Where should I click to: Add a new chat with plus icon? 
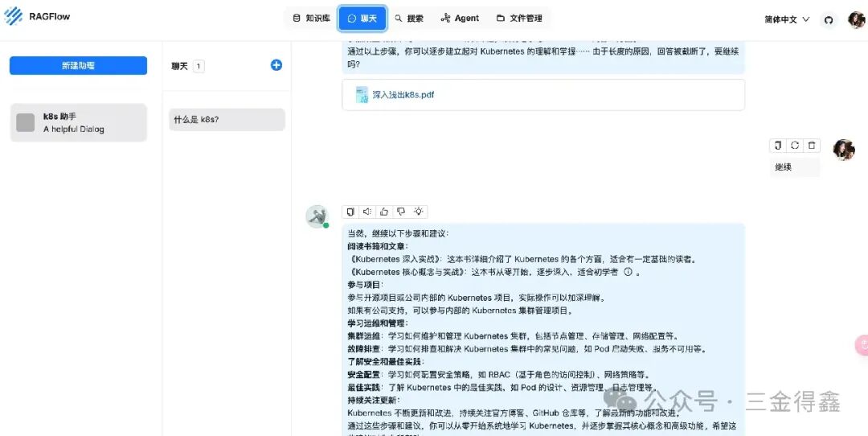(x=276, y=65)
